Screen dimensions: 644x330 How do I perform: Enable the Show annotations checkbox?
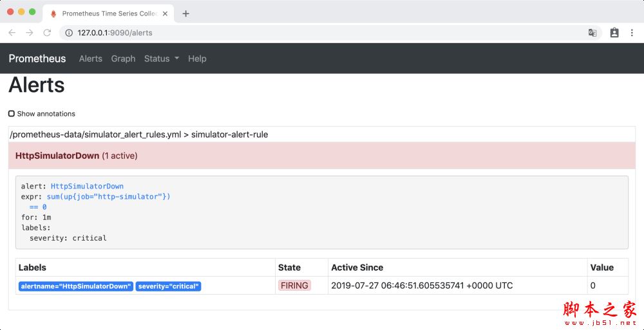tap(12, 114)
